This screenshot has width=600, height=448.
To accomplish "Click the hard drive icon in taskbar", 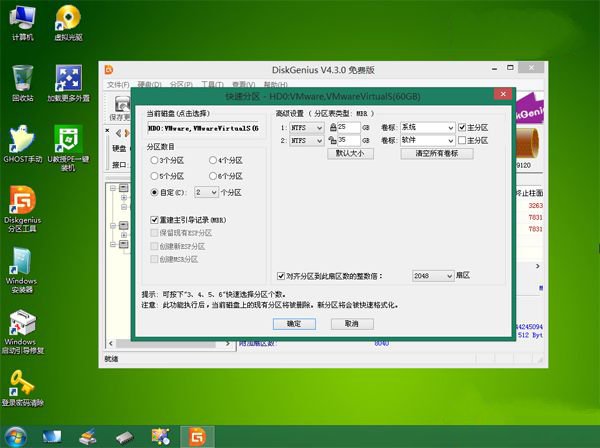I will coord(124,437).
